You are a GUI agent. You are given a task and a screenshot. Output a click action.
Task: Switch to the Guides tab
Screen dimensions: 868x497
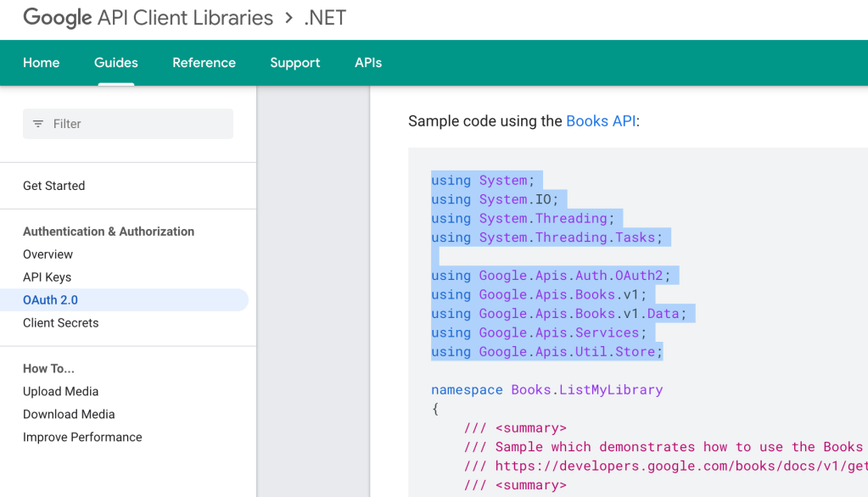point(115,63)
